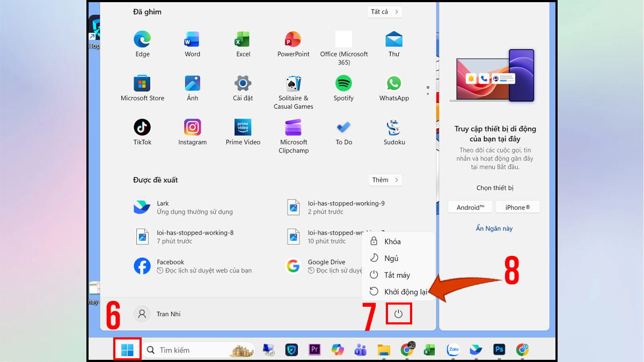
Task: Open the Spotify app icon
Action: 343,84
